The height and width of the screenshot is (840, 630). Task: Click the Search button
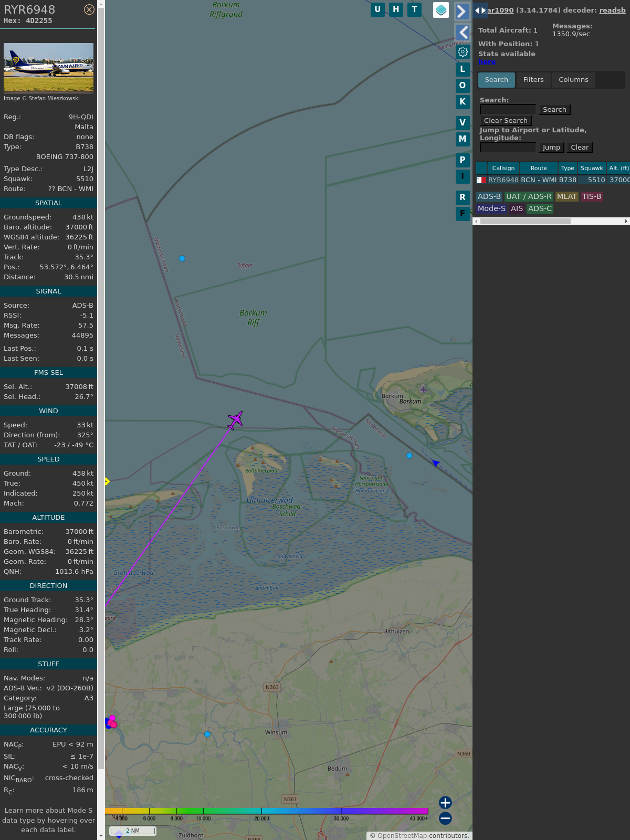coord(554,109)
